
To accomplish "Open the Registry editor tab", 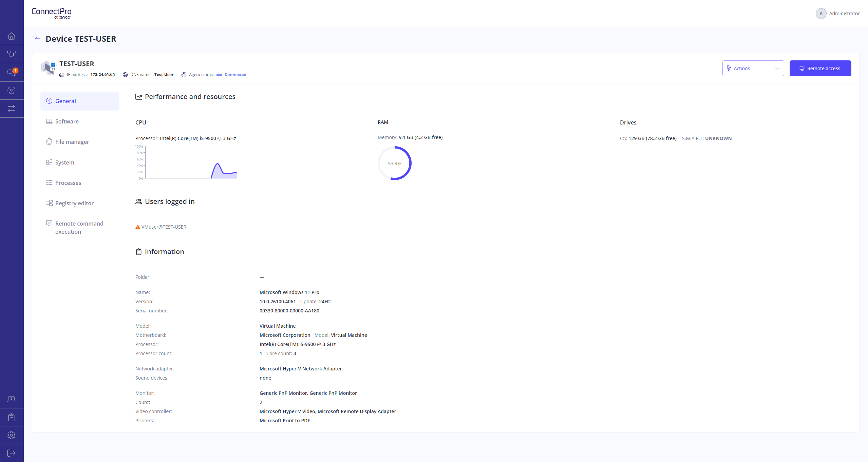I will (x=79, y=203).
